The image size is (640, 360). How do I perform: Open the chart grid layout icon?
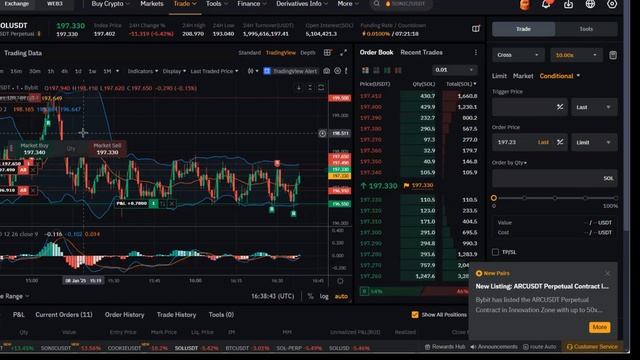coord(327,53)
